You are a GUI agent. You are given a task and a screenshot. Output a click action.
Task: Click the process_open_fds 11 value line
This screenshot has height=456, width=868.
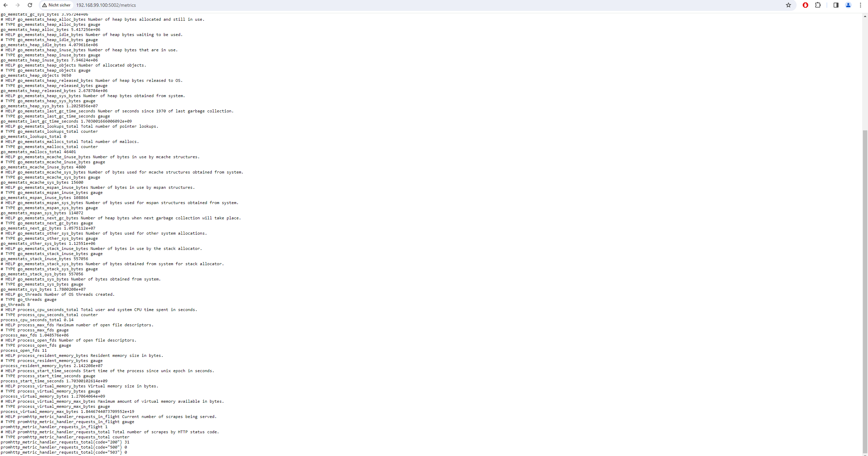click(x=24, y=350)
